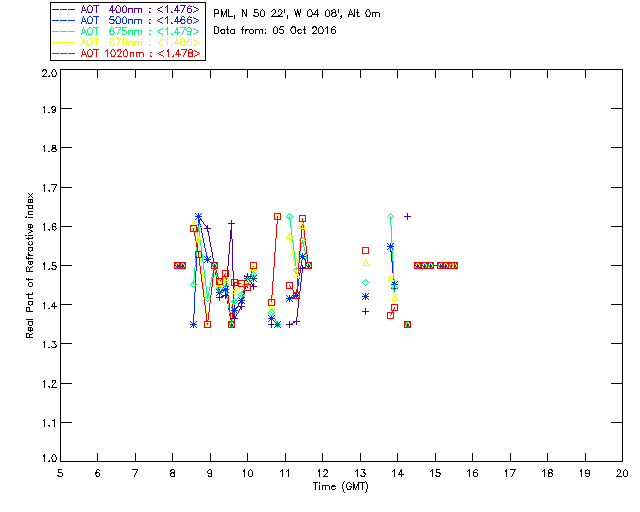Click the purple dashed line sample in legend
The width and height of the screenshot is (640, 512).
point(64,9)
